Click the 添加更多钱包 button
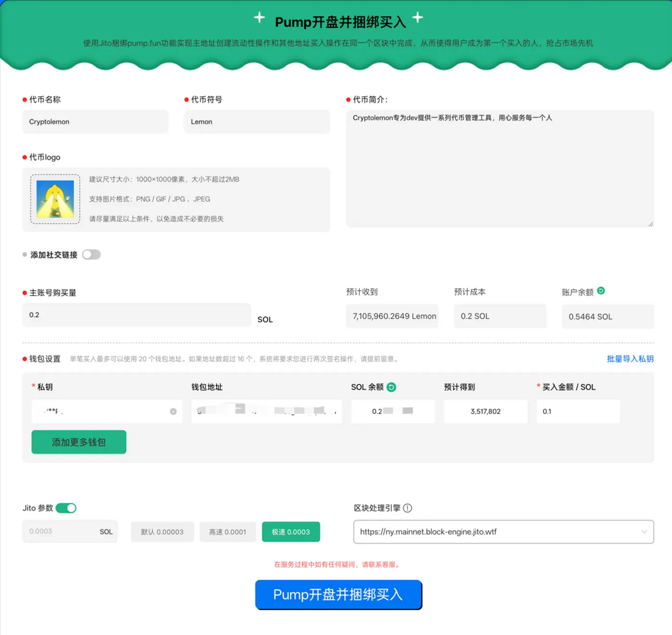Image resolution: width=672 pixels, height=635 pixels. pos(79,442)
